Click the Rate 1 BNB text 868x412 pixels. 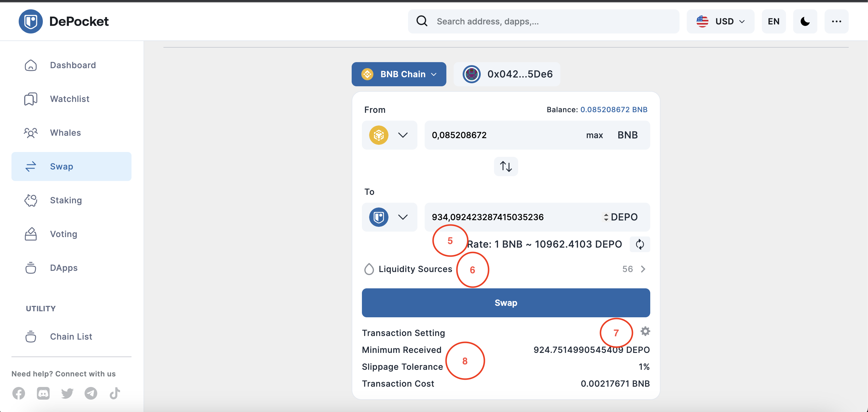544,244
